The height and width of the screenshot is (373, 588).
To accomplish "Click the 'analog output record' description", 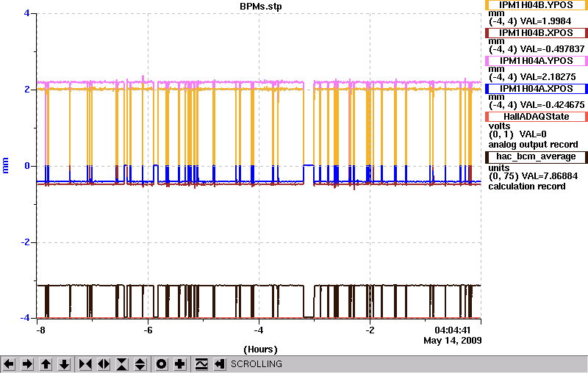I will pyautogui.click(x=533, y=145).
